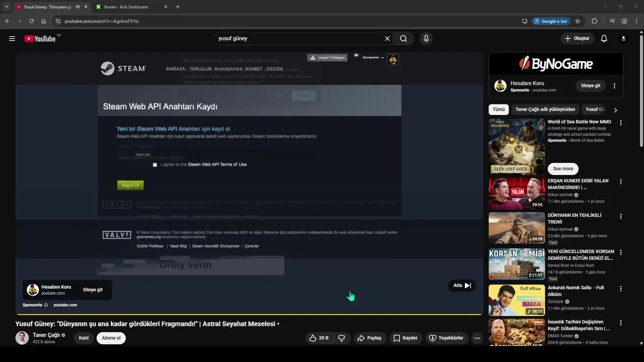Viewport: 644px width, 362px height.
Task: View site information icon in address bar
Action: [x=58, y=21]
